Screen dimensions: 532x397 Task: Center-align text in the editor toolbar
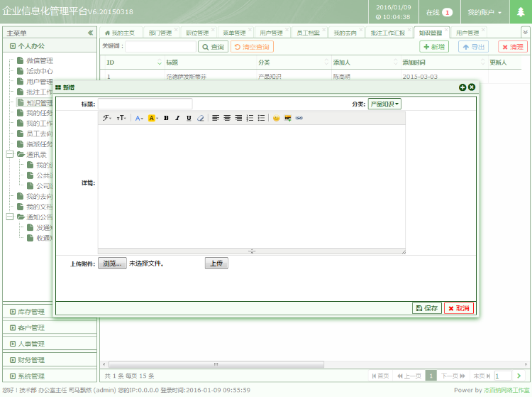point(227,118)
